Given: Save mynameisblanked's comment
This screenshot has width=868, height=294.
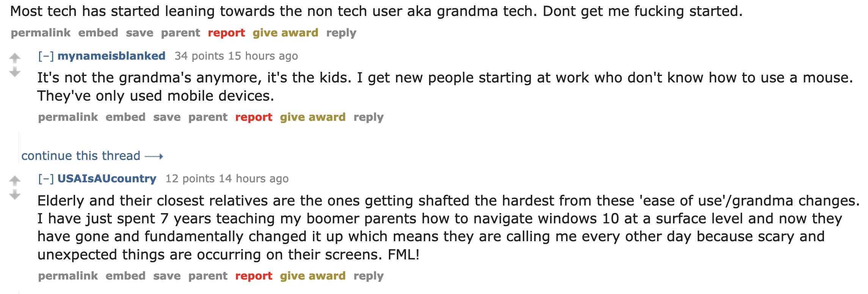Looking at the screenshot, I should 167,117.
